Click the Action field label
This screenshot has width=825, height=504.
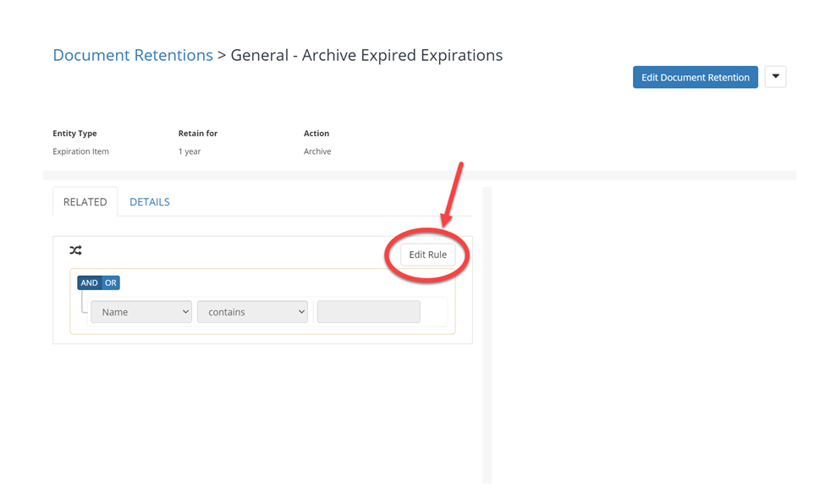[x=316, y=134]
